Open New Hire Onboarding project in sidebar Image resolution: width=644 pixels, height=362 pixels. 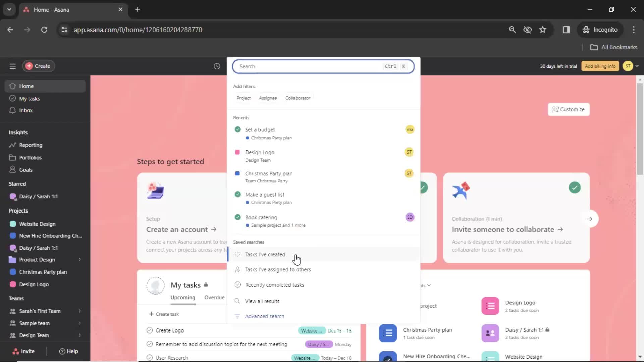(45, 236)
